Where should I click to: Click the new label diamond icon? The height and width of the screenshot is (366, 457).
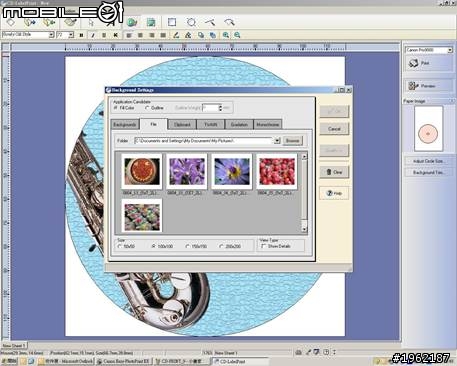coord(11,22)
